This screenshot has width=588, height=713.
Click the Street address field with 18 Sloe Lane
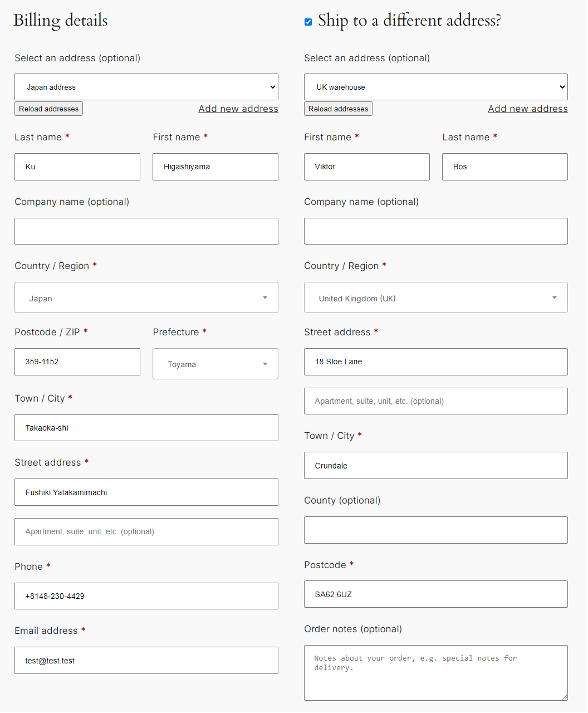point(435,362)
